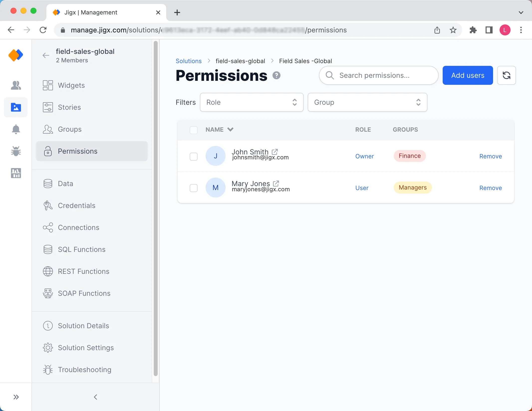Viewport: 532px width, 411px height.
Task: Select Mary Jones's row checkbox
Action: [x=194, y=188]
